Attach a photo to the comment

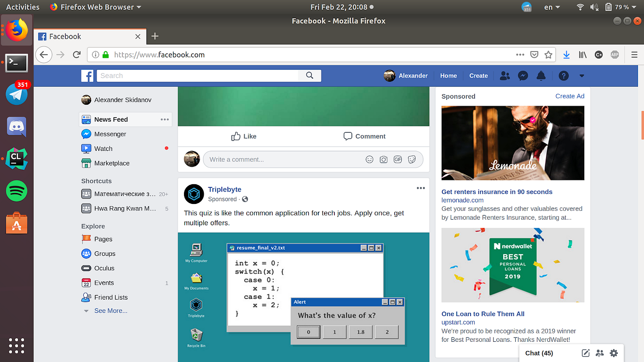point(384,159)
